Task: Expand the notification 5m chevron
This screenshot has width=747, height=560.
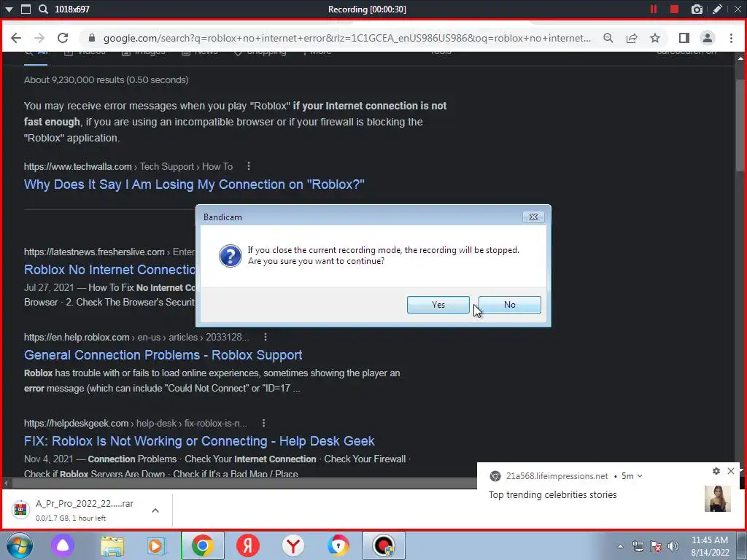Action: 640,476
